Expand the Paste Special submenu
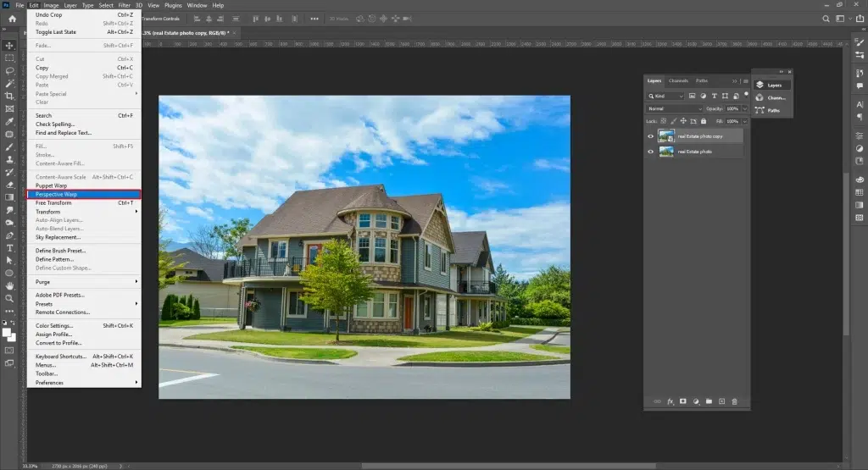 (x=84, y=94)
